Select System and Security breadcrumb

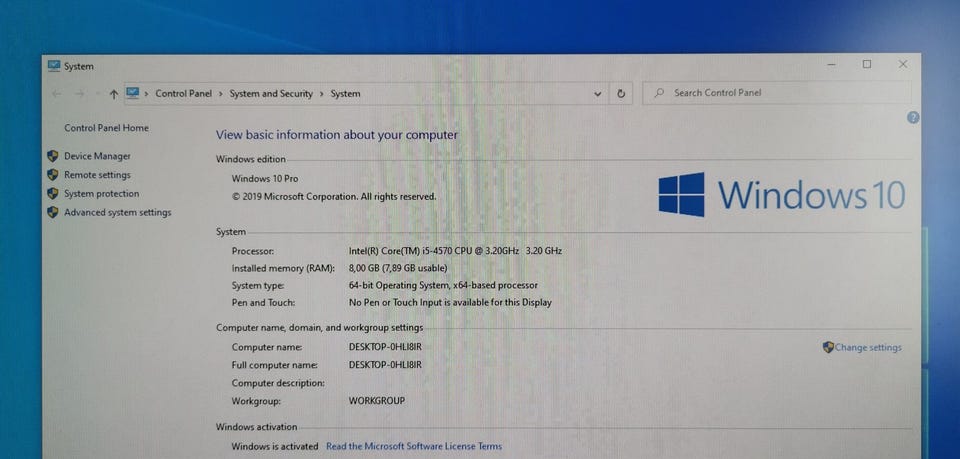271,94
